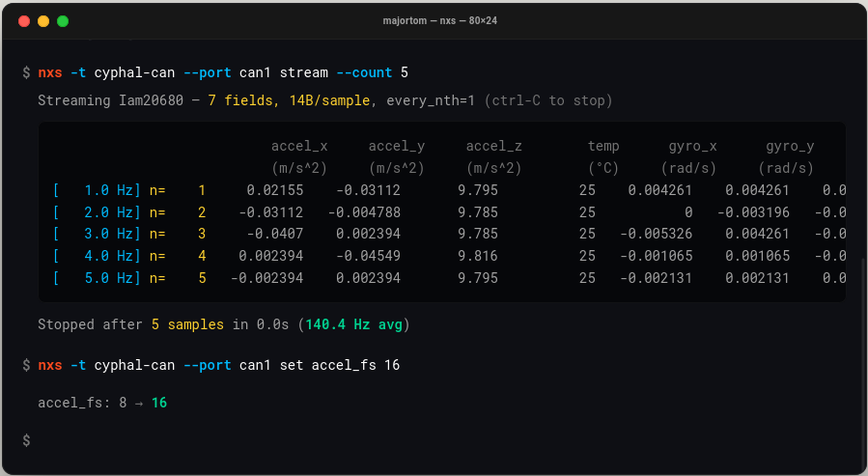This screenshot has height=476, width=868.
Task: Minimize the terminal using yellow button
Action: click(43, 21)
